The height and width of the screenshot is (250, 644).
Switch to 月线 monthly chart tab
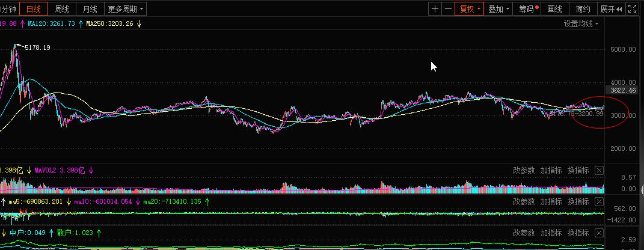(x=90, y=8)
